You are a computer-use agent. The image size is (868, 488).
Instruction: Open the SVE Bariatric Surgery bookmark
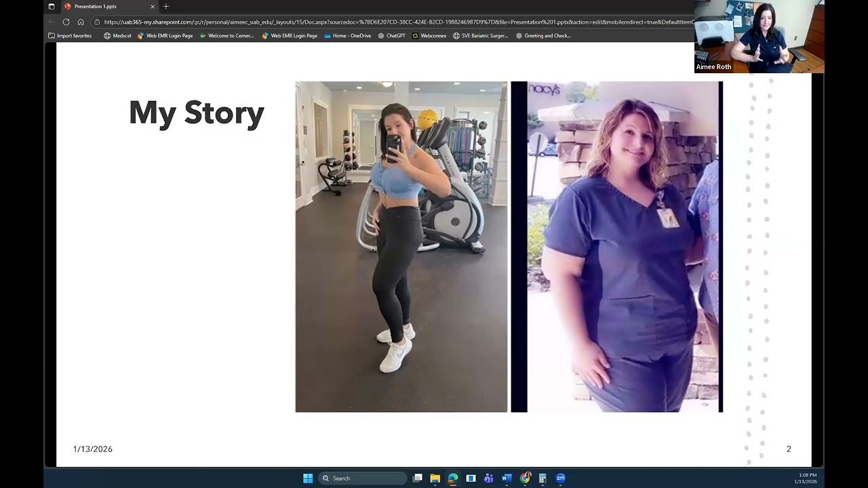tap(480, 36)
